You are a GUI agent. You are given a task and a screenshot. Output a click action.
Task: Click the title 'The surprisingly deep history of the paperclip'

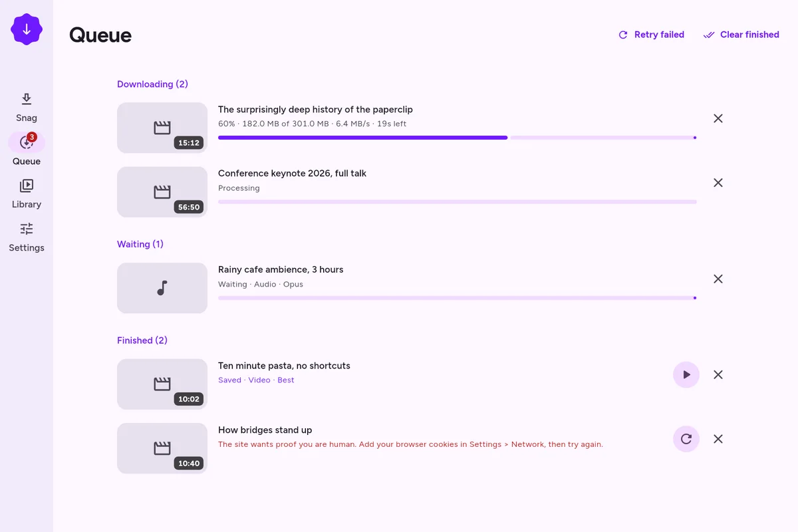[316, 109]
